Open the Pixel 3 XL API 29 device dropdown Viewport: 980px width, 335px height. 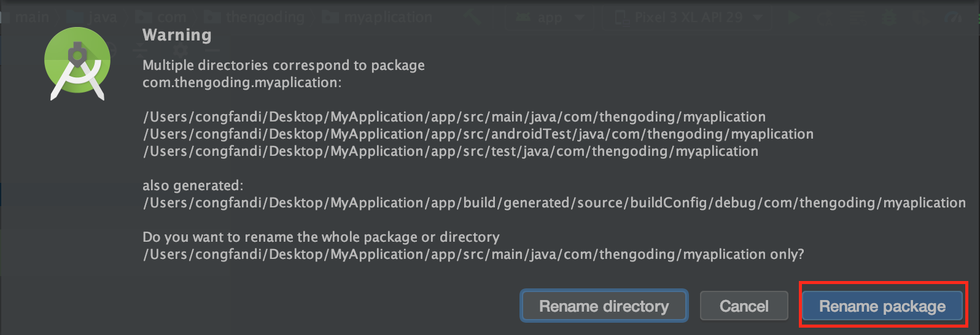point(689,17)
